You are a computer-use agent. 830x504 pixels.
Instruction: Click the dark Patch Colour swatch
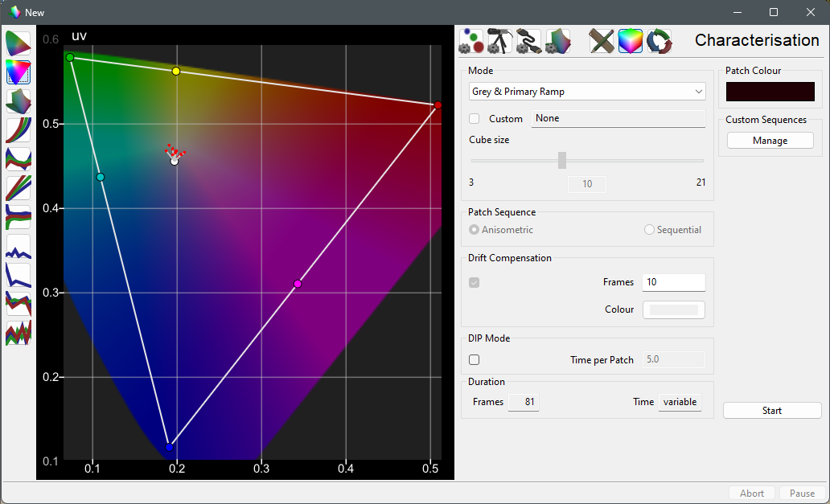(x=770, y=92)
